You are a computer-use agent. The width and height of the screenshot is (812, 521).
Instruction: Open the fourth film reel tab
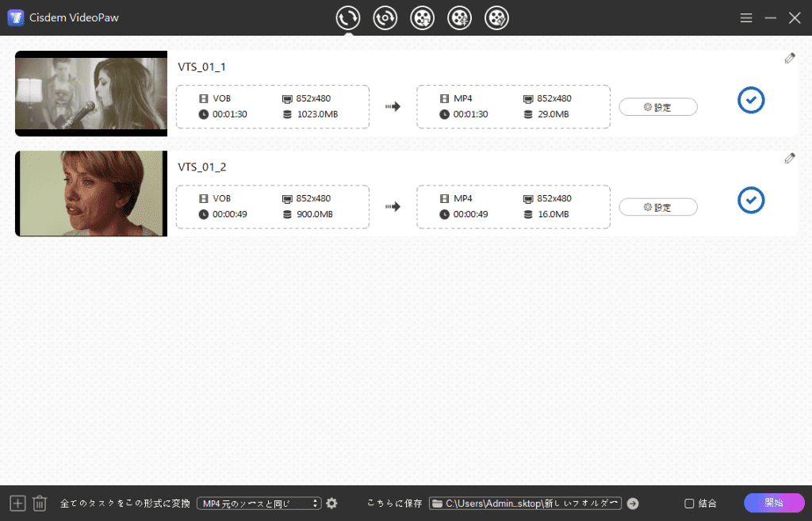460,18
